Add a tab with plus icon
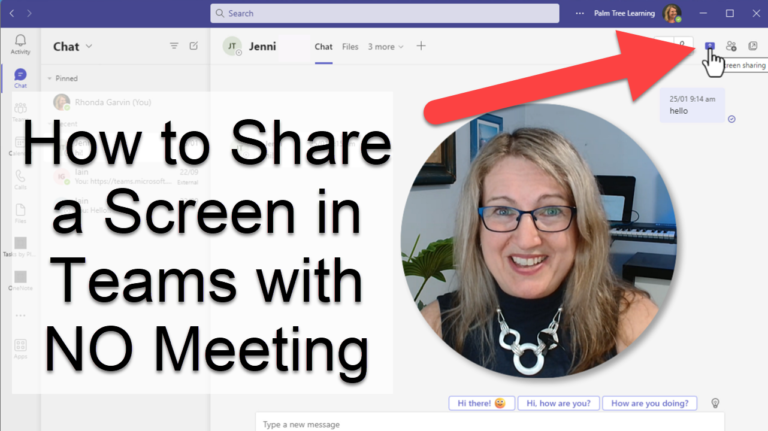 pos(421,46)
